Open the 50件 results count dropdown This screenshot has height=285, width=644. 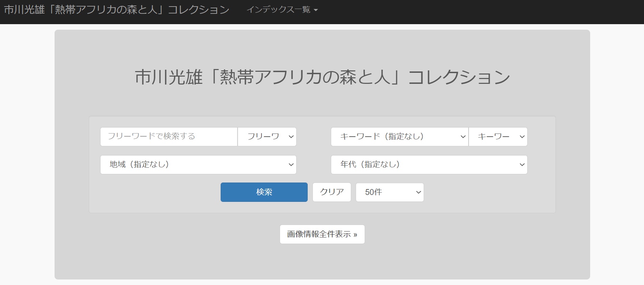390,192
